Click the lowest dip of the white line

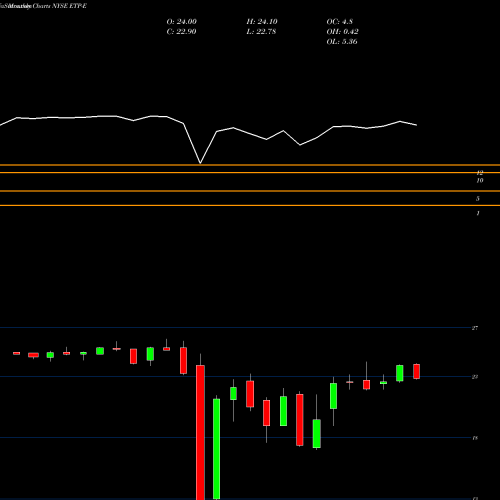click(200, 163)
